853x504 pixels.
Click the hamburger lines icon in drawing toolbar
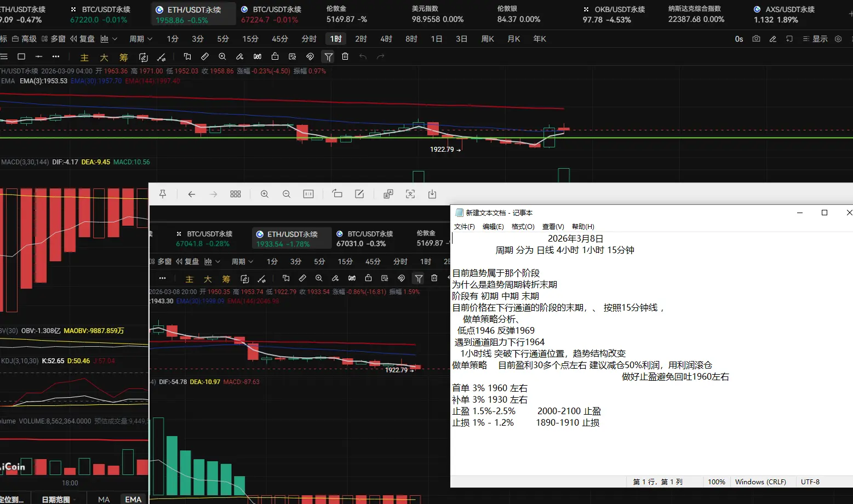4,56
